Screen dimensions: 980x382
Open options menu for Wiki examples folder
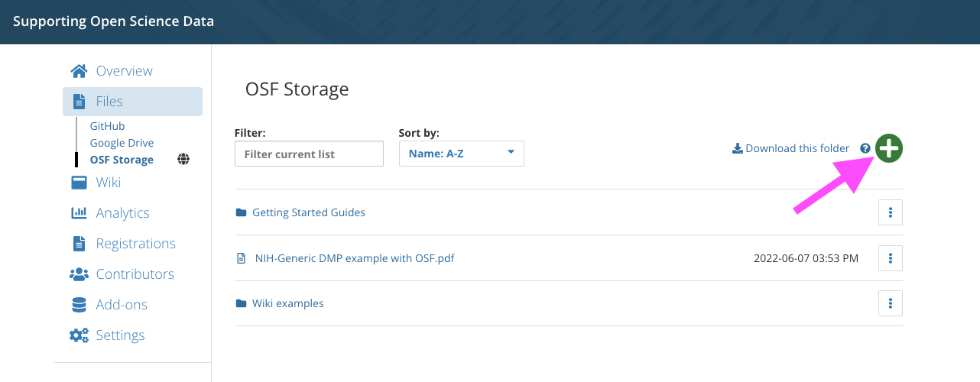pyautogui.click(x=891, y=303)
